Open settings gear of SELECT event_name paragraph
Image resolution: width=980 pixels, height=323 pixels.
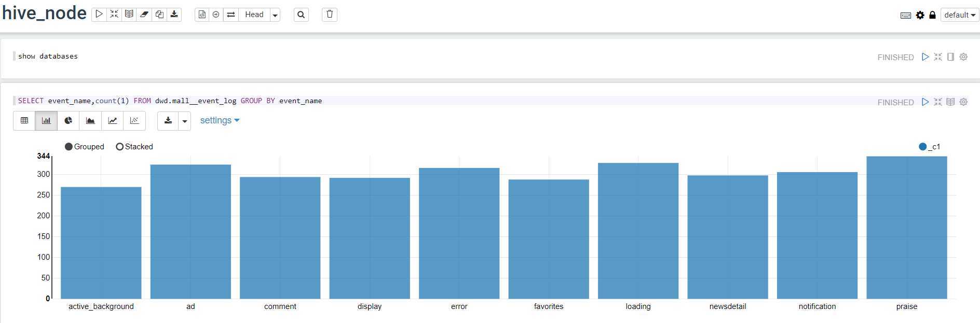tap(963, 102)
